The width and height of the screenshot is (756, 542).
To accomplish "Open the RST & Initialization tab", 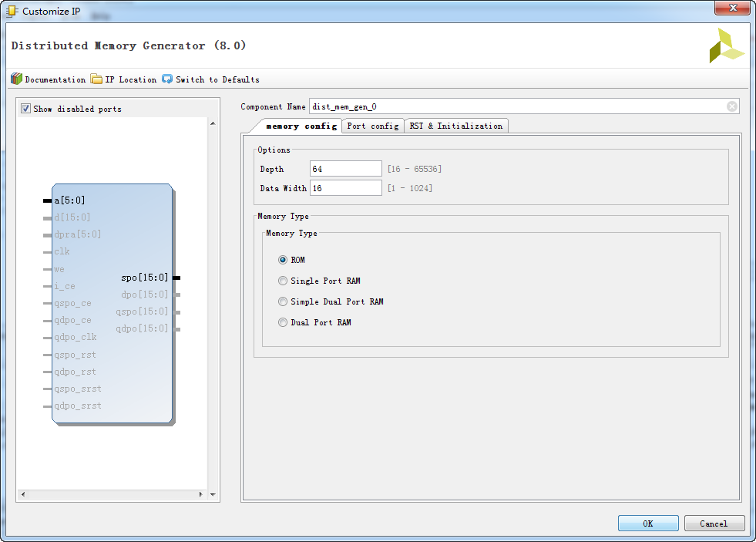I will (x=455, y=126).
